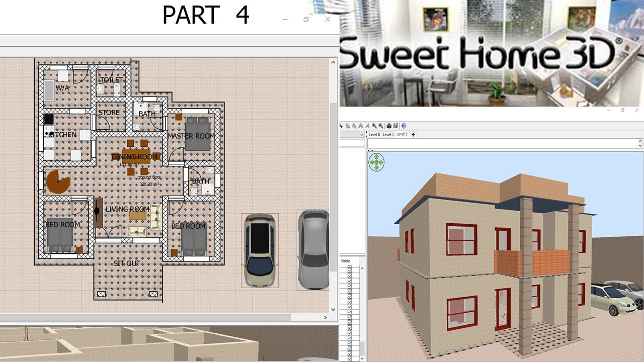Click the stepper down arrow beside the wide field
Screen dimensions: 644x362
[x=640, y=146]
